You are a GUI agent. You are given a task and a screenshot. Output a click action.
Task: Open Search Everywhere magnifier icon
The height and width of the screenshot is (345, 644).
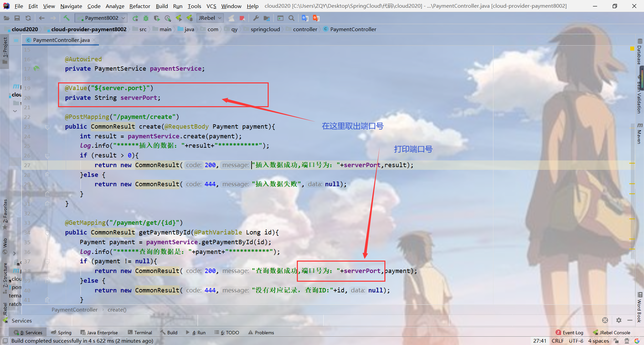click(x=291, y=18)
